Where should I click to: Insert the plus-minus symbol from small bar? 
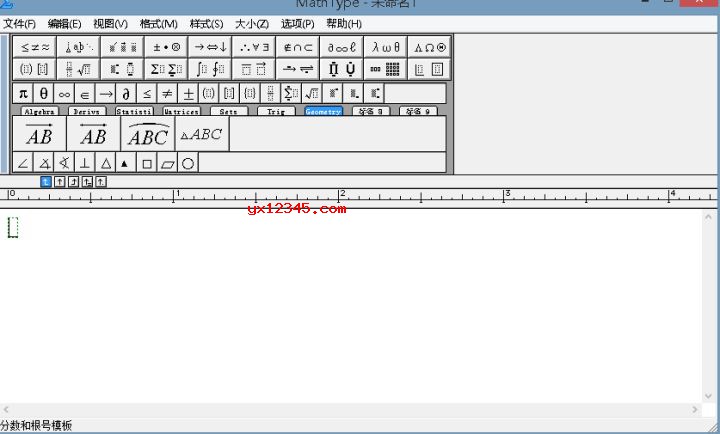[188, 94]
